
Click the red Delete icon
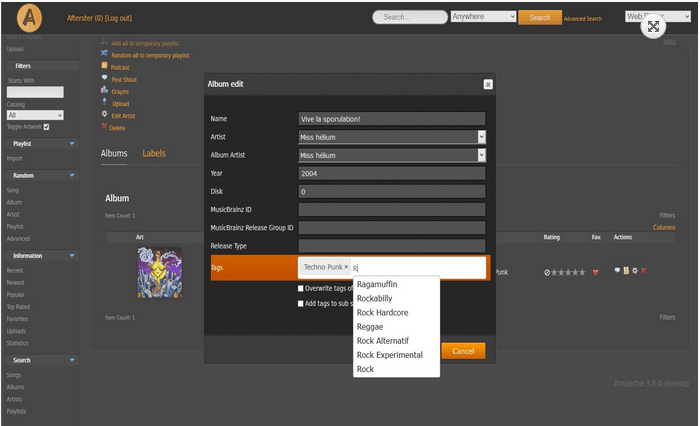pos(105,127)
